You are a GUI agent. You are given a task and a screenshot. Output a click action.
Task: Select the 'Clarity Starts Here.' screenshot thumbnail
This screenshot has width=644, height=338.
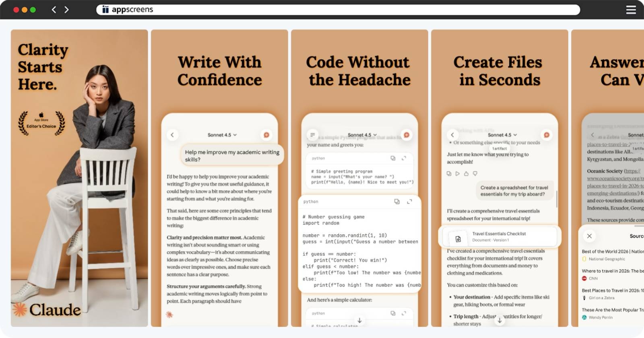coord(79,178)
